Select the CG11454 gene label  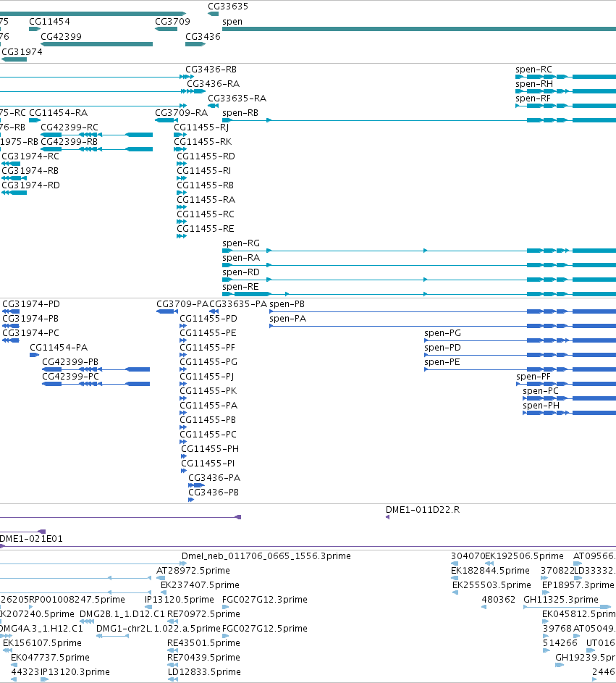(49, 22)
